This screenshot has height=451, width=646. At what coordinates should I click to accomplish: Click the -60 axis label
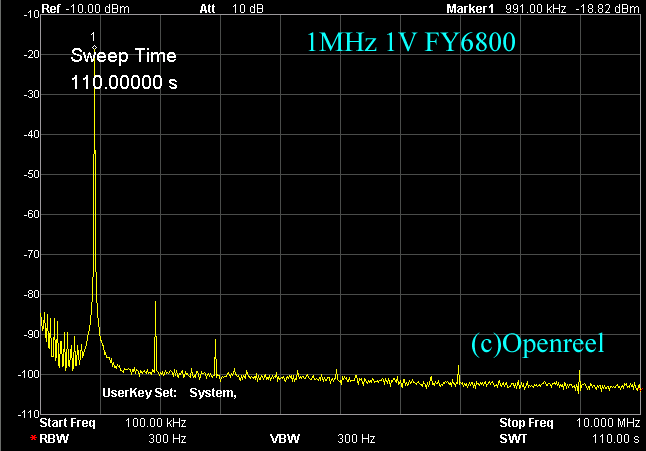click(x=31, y=214)
